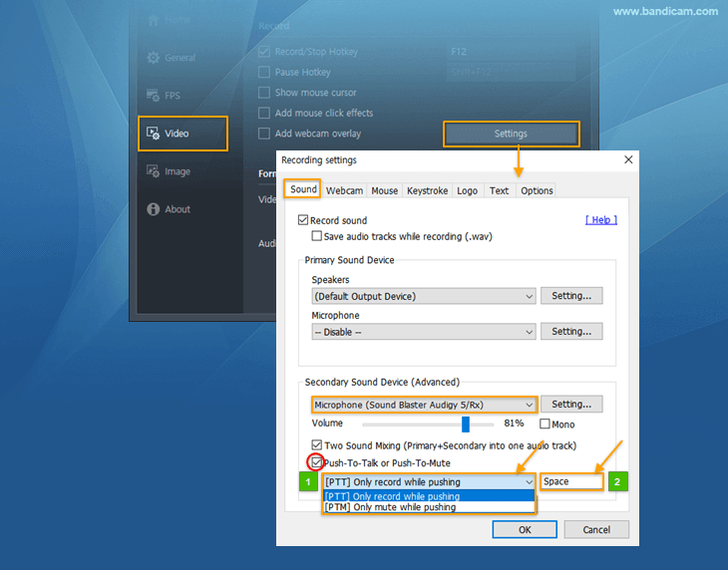Open the Help link

601,220
